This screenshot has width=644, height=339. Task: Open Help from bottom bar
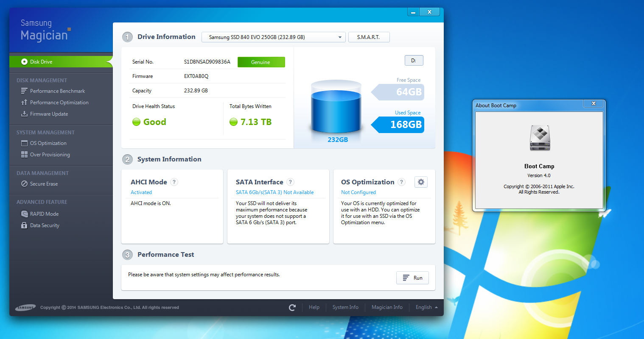pyautogui.click(x=314, y=308)
